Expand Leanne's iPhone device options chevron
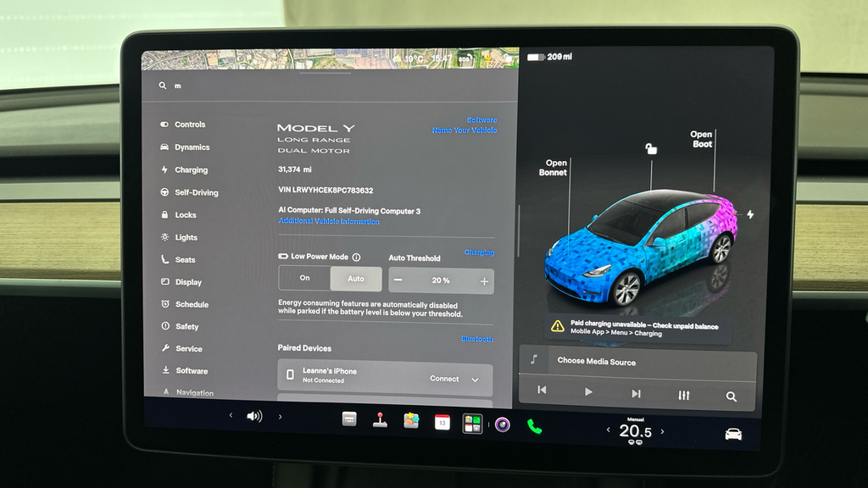The height and width of the screenshot is (488, 868). click(x=475, y=380)
